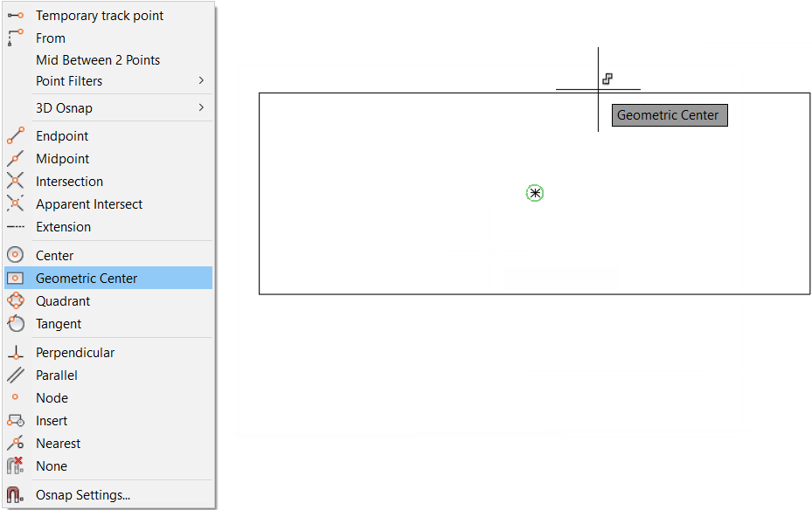Click the Geometric Center icon in menu
The image size is (812, 510).
point(16,279)
